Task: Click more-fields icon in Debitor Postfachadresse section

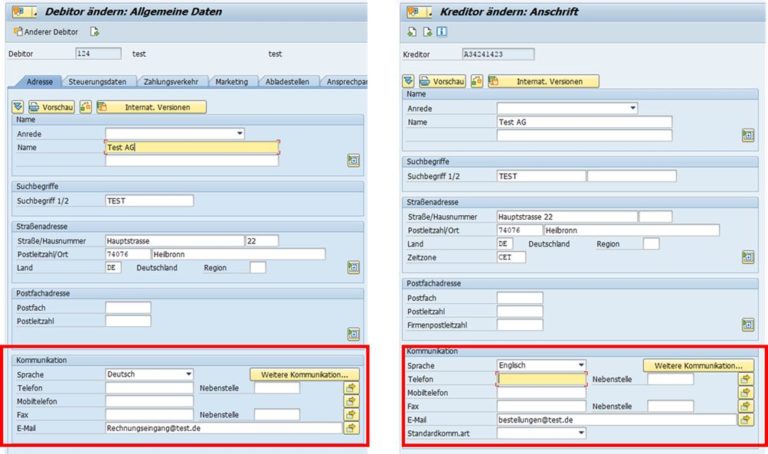Action: tap(353, 334)
